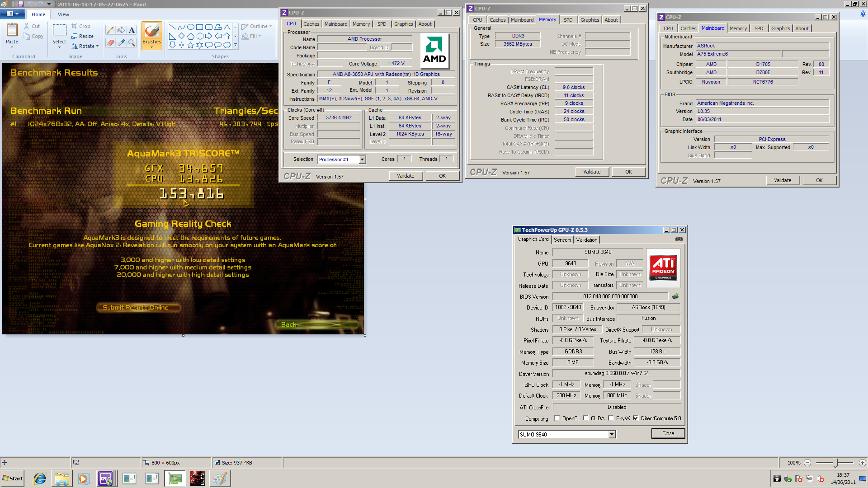The image size is (868, 488).
Task: Expand the Shapes gallery more arrow
Action: (x=235, y=45)
